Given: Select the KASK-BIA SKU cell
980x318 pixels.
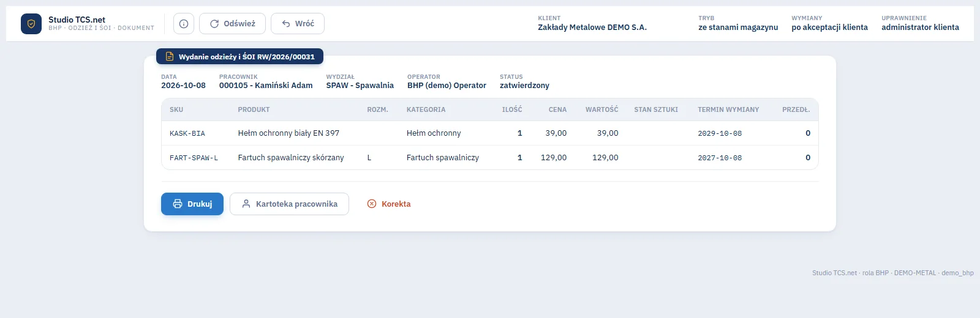Looking at the screenshot, I should [x=187, y=133].
